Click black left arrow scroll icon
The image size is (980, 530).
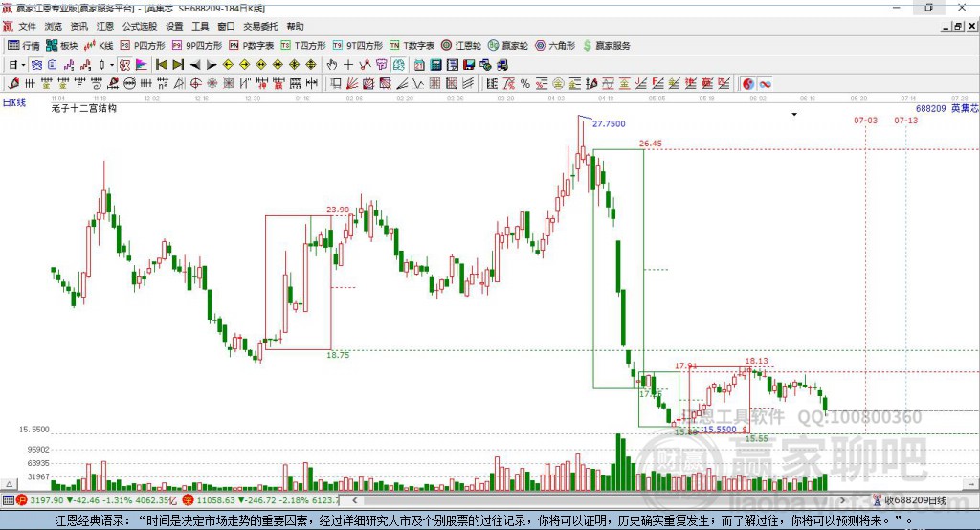pos(195,64)
